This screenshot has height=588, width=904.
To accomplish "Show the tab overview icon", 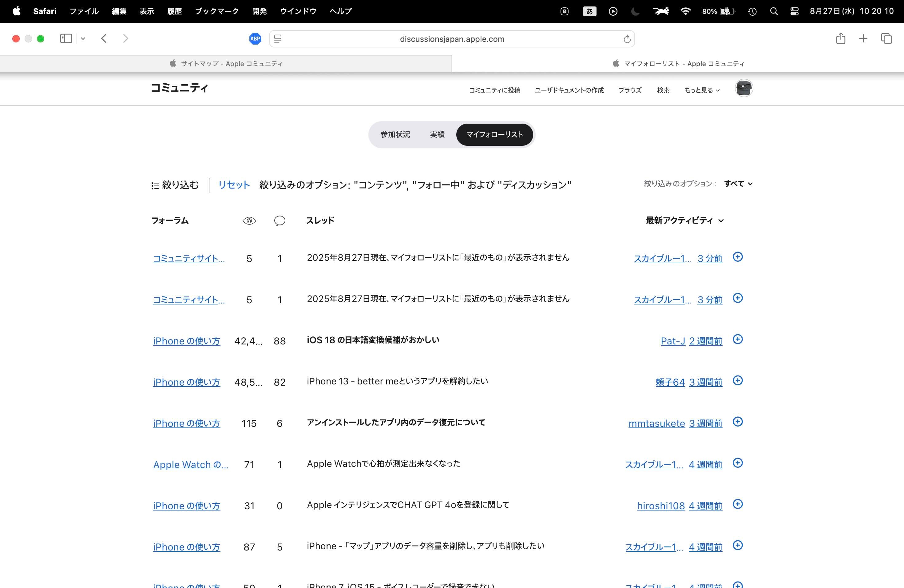I will (886, 38).
